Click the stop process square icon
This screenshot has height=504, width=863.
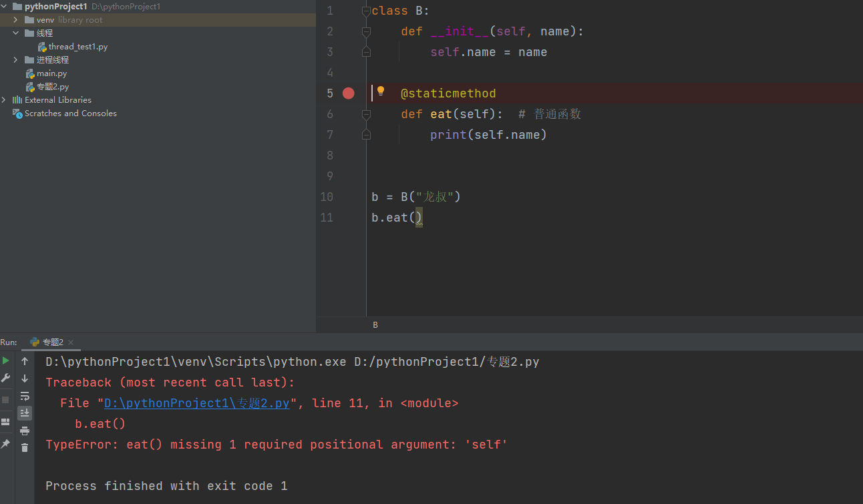point(6,399)
